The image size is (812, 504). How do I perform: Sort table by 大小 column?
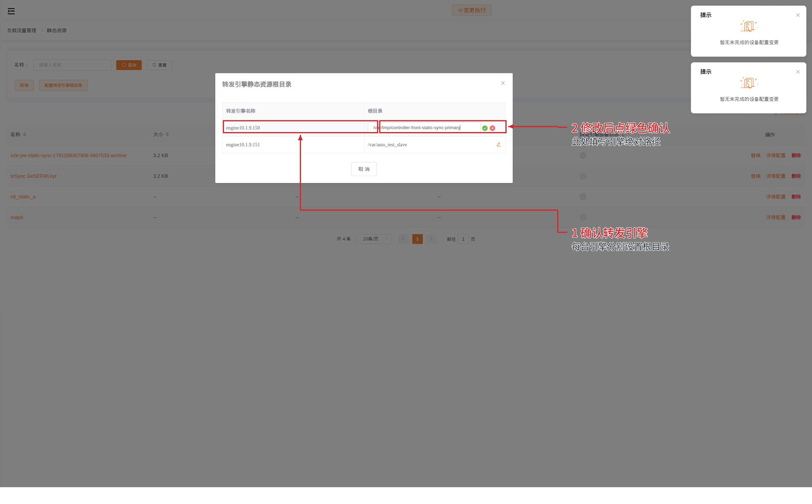point(167,134)
